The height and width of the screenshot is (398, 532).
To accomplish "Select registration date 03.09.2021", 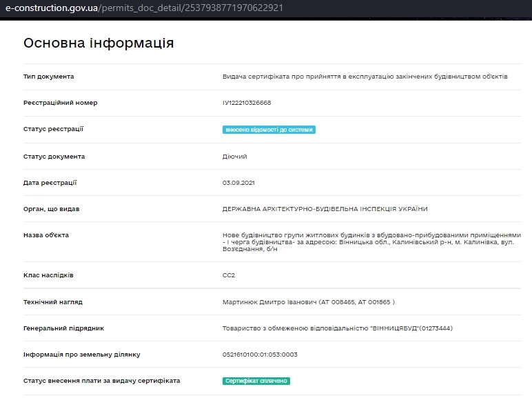I will pyautogui.click(x=238, y=183).
